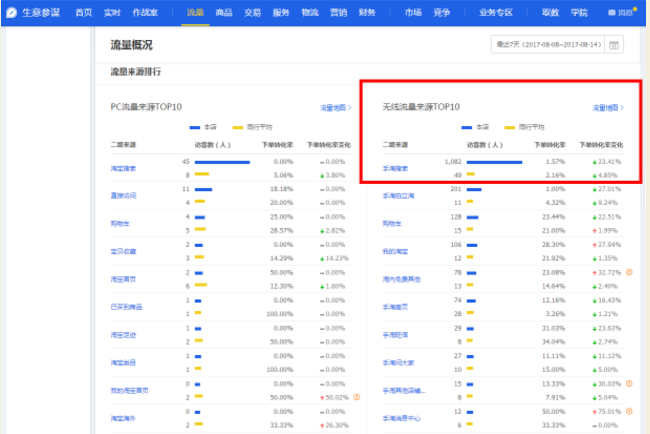Click the 23.41% conversion change value
This screenshot has width=650, height=434.
tap(607, 162)
